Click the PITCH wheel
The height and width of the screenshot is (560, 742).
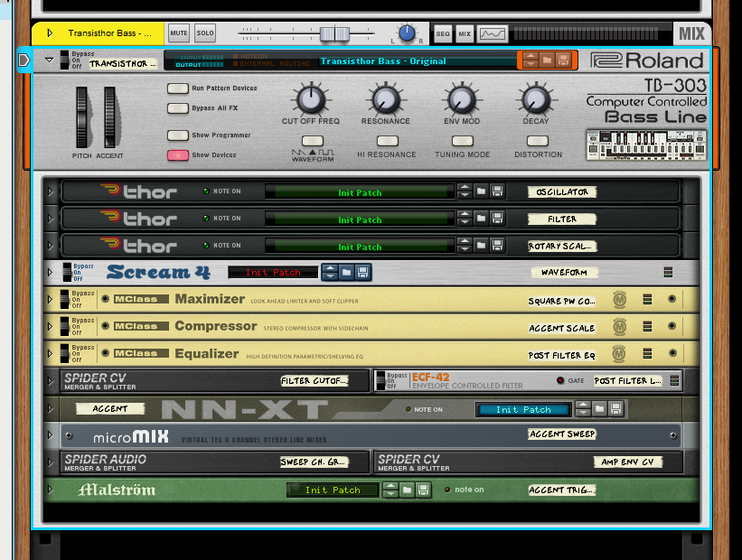82,117
